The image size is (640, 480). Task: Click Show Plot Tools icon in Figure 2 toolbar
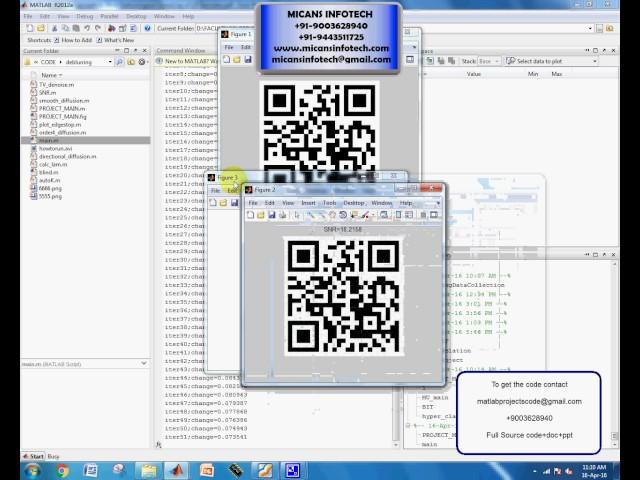[434, 215]
